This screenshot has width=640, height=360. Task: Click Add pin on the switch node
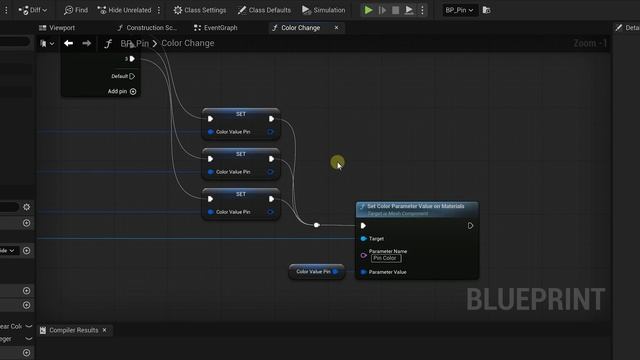[x=122, y=91]
